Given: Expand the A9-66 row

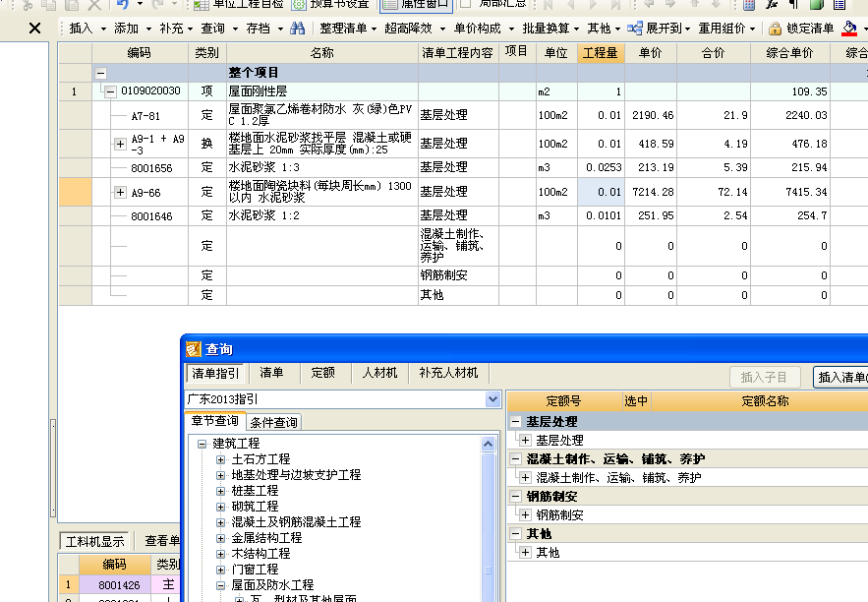Looking at the screenshot, I should click(x=120, y=192).
